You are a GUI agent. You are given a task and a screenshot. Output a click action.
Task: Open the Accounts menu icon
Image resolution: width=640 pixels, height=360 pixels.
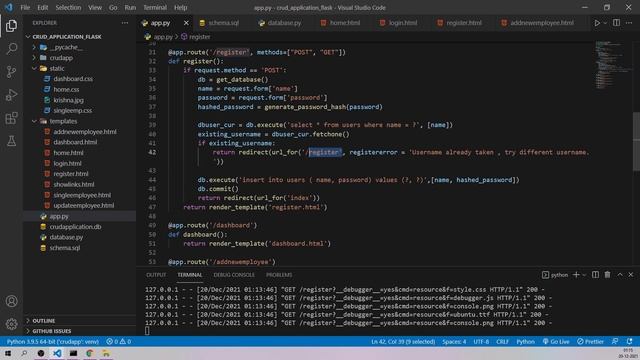11,301
